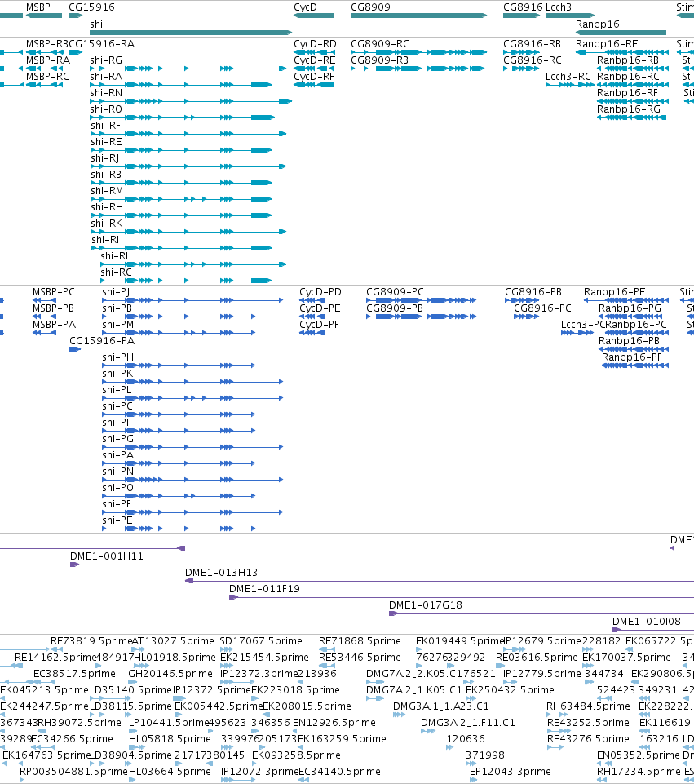Image resolution: width=694 pixels, height=784 pixels.
Task: Click the shi-RK transcript label
Action: [x=106, y=224]
